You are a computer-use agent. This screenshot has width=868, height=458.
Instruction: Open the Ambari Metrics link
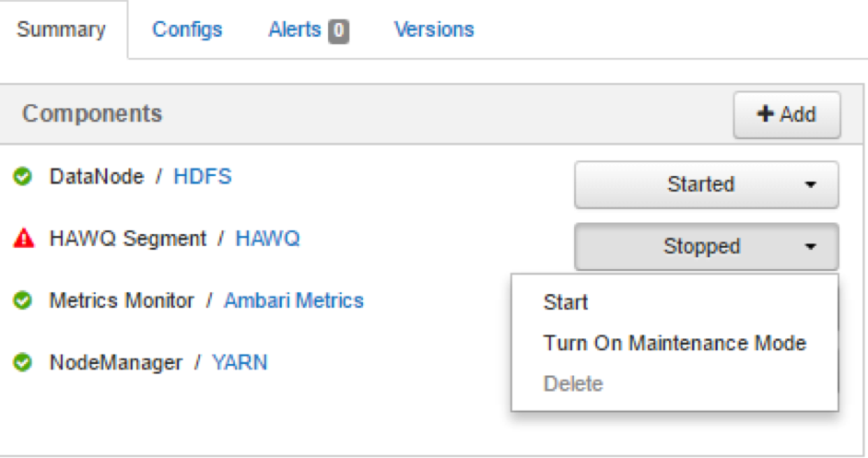[x=294, y=300]
